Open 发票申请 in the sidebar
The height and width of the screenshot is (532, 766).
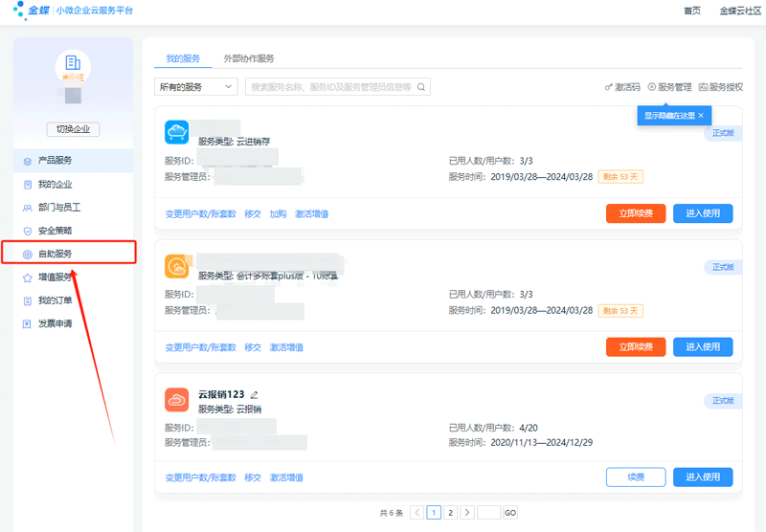(73, 323)
